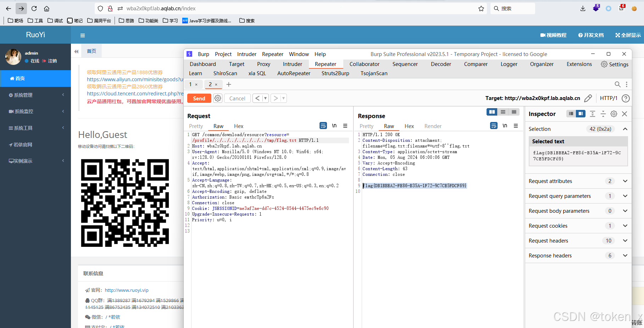Click the admin avatar image
This screenshot has width=644, height=328.
tap(13, 57)
